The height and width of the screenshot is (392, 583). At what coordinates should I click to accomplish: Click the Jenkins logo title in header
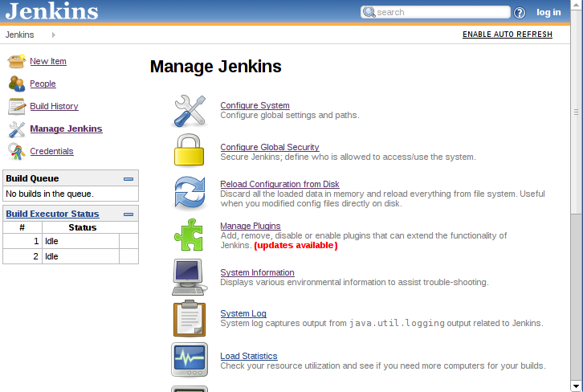pos(51,10)
